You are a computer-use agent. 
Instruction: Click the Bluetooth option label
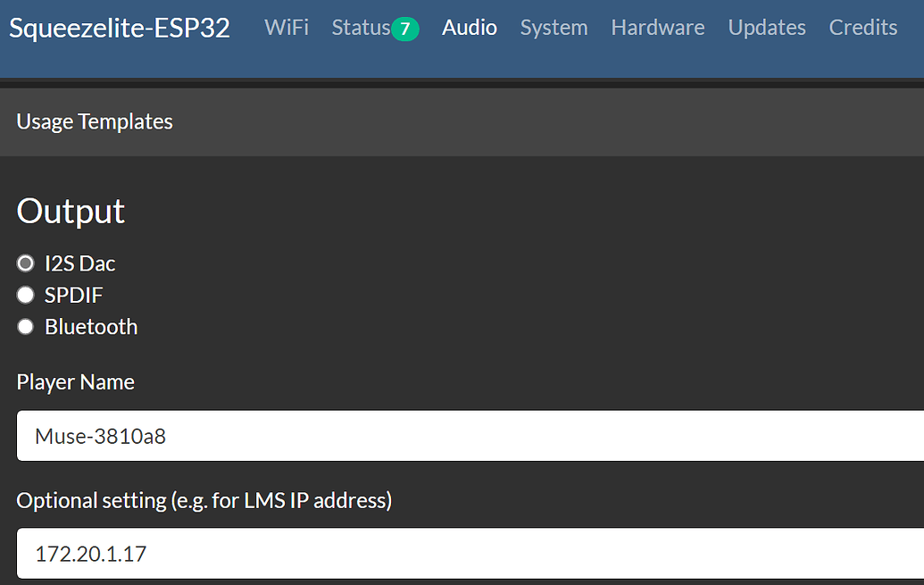point(90,326)
